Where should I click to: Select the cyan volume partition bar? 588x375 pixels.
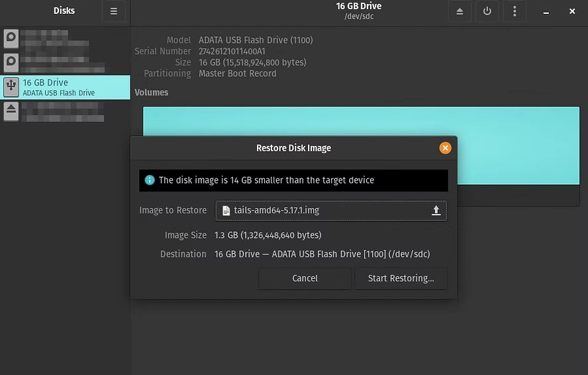point(361,146)
